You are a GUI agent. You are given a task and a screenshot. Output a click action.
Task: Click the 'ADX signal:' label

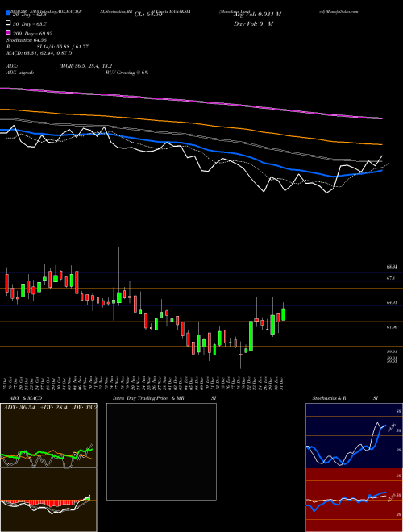pyautogui.click(x=19, y=73)
